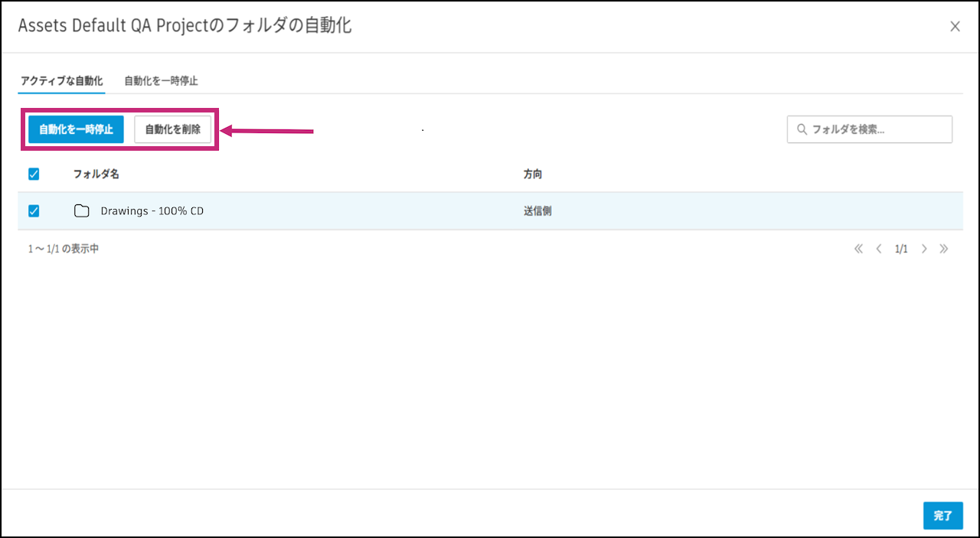Screen dimensions: 980x538
Task: Click the folder icon beside Drawings - 100% CD
Action: (x=82, y=211)
